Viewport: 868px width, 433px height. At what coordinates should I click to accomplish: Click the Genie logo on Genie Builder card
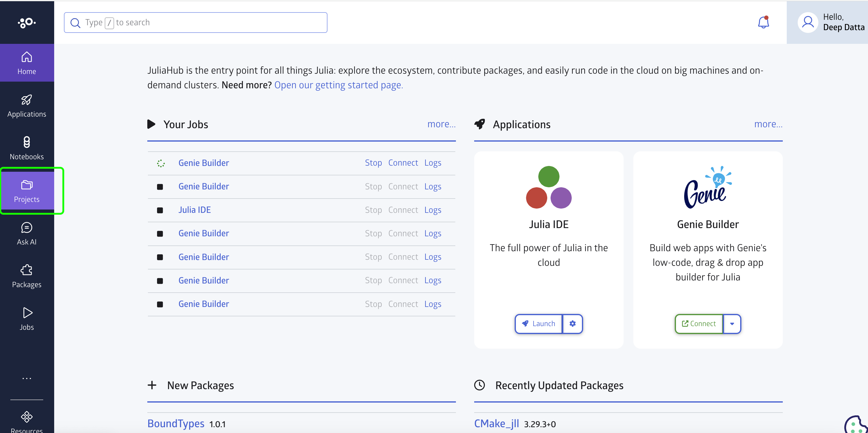(x=708, y=187)
